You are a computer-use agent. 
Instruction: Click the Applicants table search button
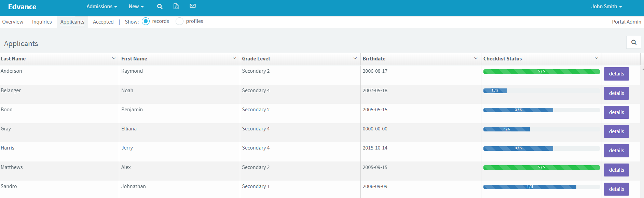tap(634, 42)
